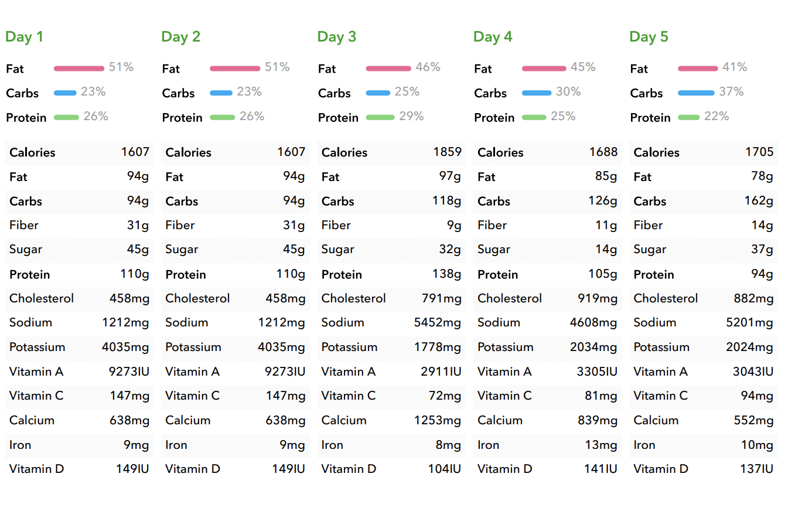This screenshot has height=511, width=812.
Task: Click the Day 1 heading
Action: (24, 37)
